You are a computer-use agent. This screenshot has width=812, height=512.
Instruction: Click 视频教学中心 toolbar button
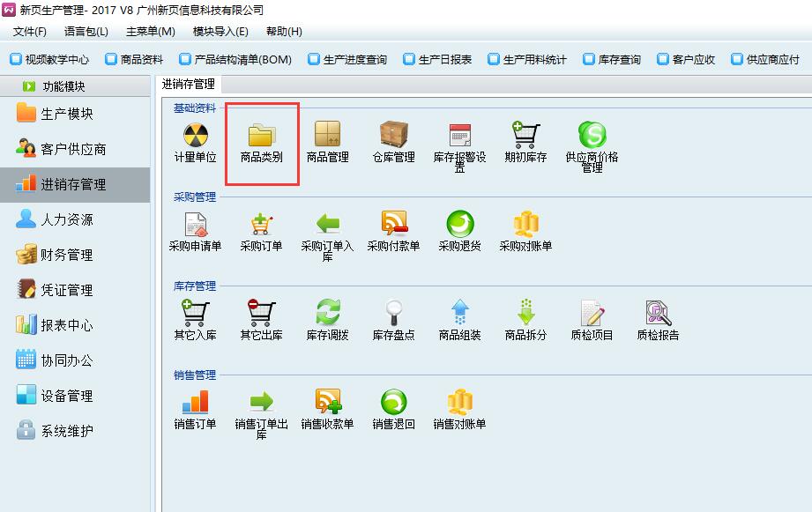[x=49, y=60]
